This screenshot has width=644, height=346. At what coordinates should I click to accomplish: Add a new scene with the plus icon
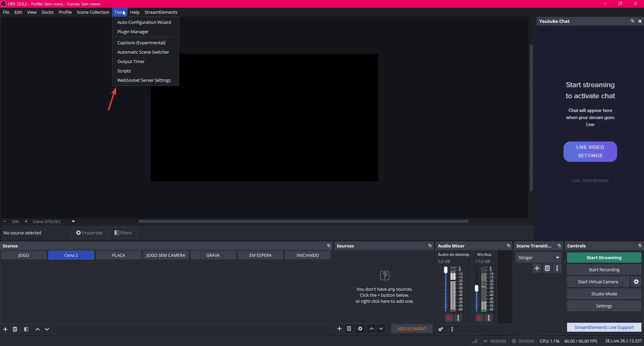[5, 329]
